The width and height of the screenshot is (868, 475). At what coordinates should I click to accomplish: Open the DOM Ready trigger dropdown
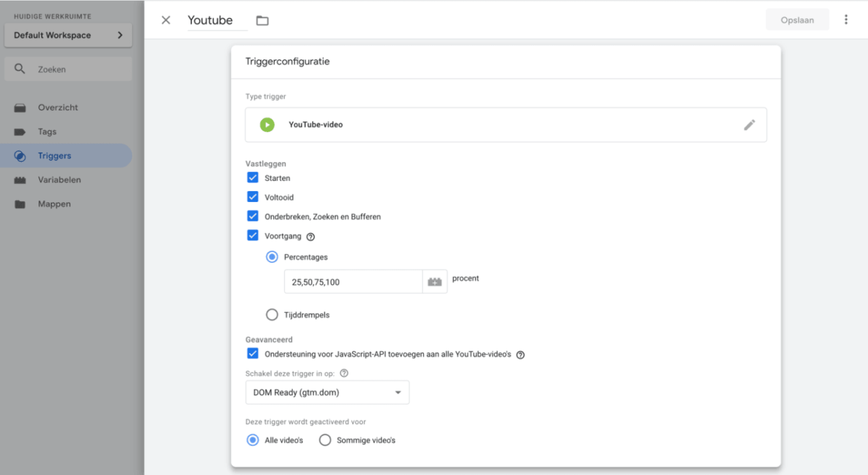327,392
